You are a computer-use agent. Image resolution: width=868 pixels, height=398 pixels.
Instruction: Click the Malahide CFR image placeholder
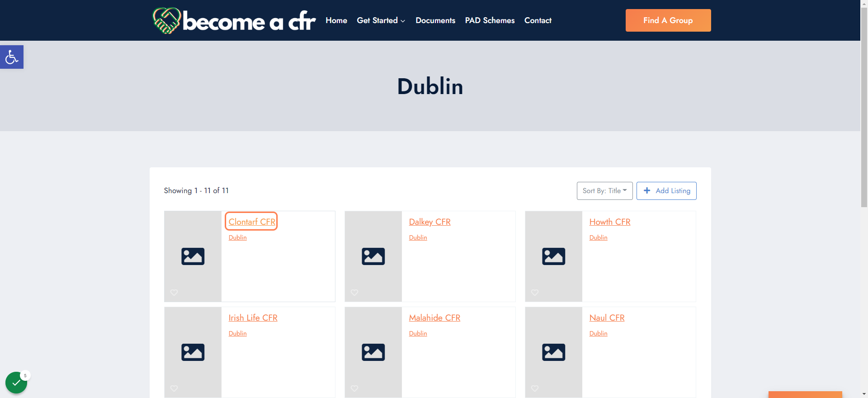pyautogui.click(x=373, y=352)
